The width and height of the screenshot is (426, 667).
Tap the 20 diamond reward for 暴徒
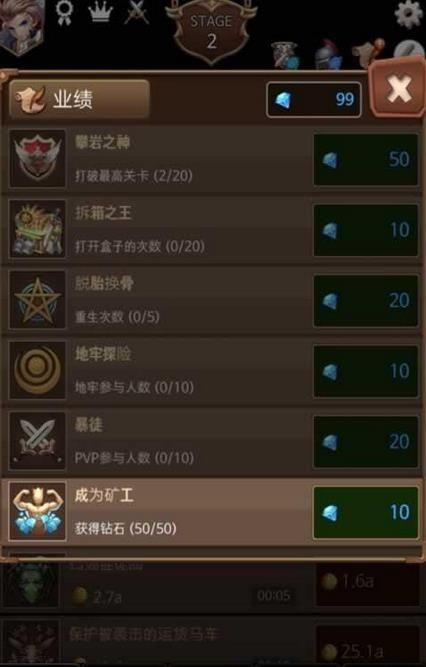click(x=366, y=442)
